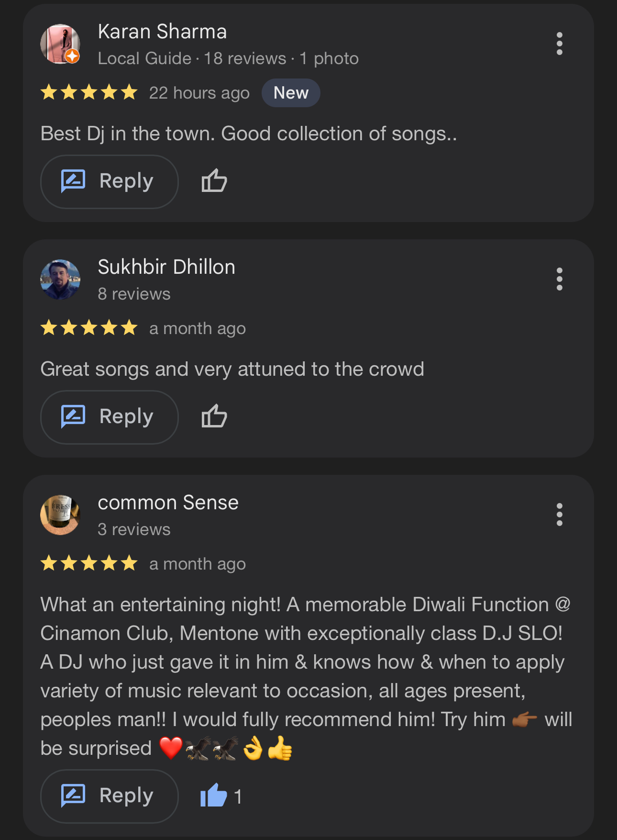This screenshot has height=840, width=617.
Task: Tap the five-star rating on Sukhbir Dhillon's review
Action: [89, 328]
